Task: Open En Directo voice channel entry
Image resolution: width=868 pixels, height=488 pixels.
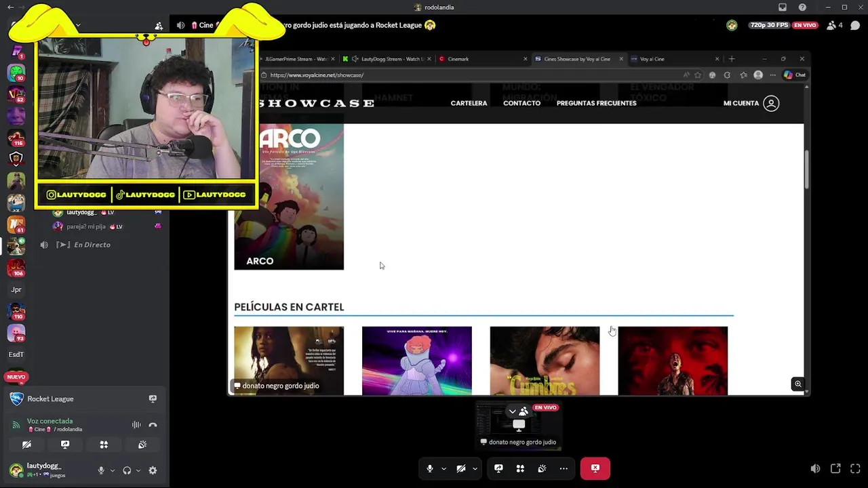Action: (x=92, y=245)
